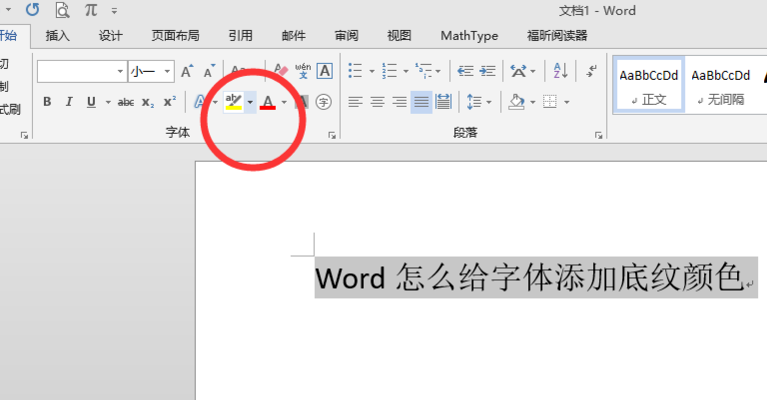Viewport: 767px width, 400px height.
Task: Toggle underline formatting
Action: click(91, 102)
